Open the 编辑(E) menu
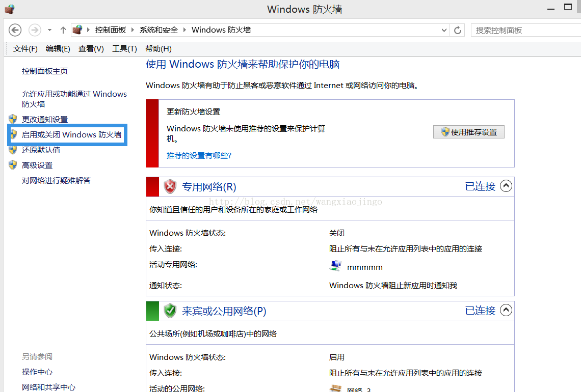 (58, 49)
